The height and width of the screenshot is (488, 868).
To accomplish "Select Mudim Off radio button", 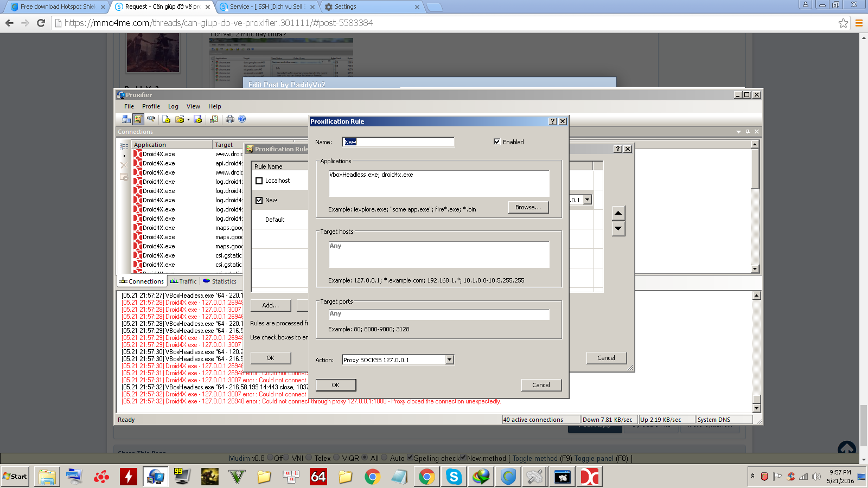I will tap(270, 458).
